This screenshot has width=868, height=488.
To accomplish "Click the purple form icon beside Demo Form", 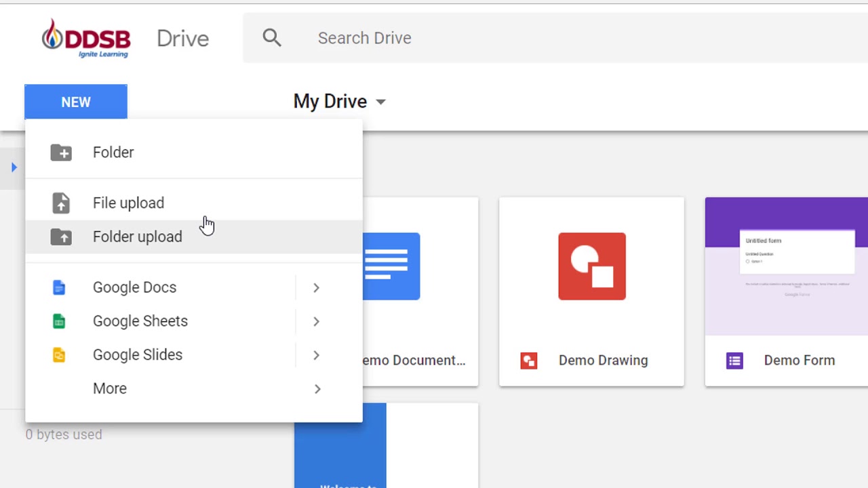I will pos(734,361).
